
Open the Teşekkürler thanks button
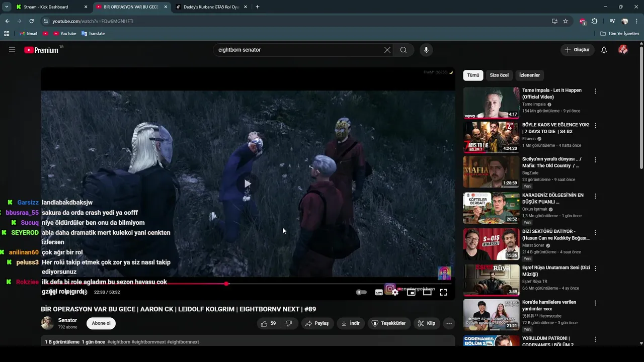[x=389, y=323]
